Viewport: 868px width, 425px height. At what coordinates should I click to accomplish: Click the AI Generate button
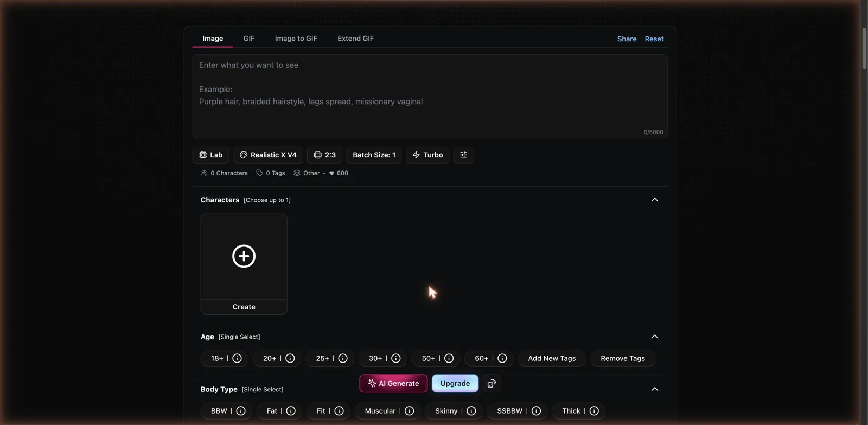(393, 383)
